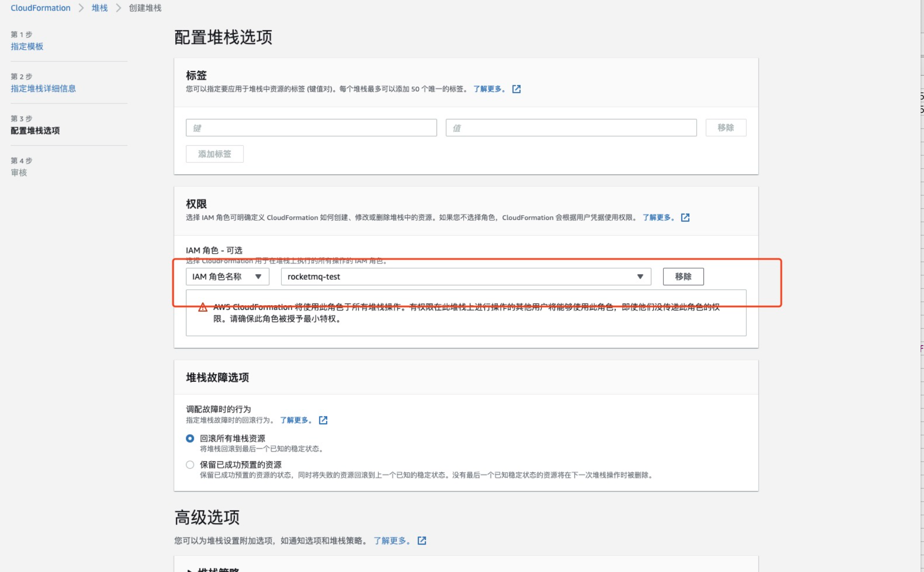
Task: Go to step 1 指定模板
Action: coord(27,47)
